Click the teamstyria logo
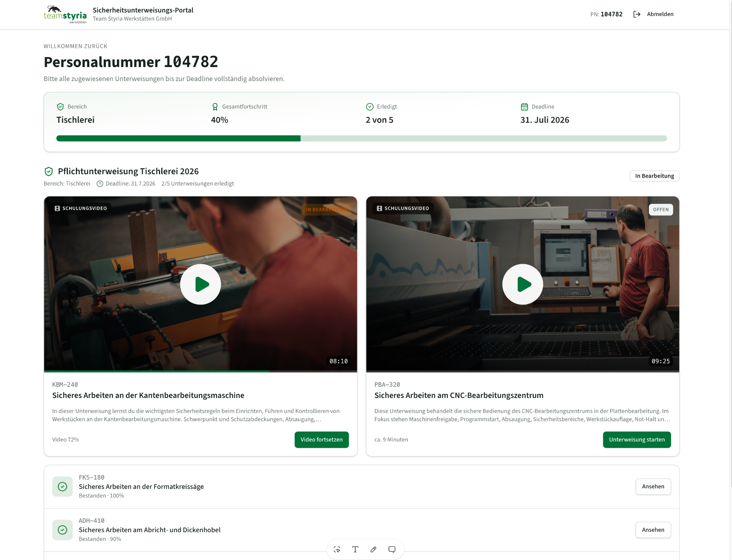This screenshot has height=560, width=732. pyautogui.click(x=65, y=14)
